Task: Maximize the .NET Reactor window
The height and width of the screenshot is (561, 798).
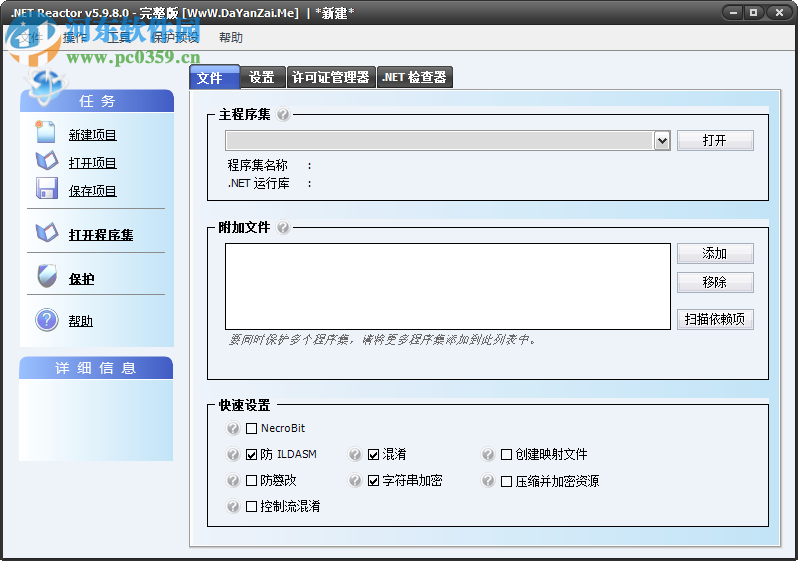Action: 753,13
